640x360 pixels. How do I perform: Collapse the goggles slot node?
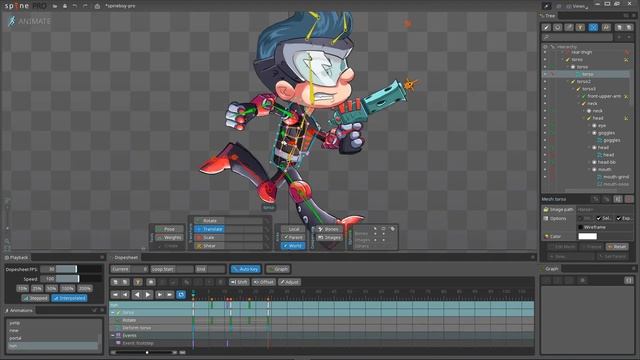589,133
